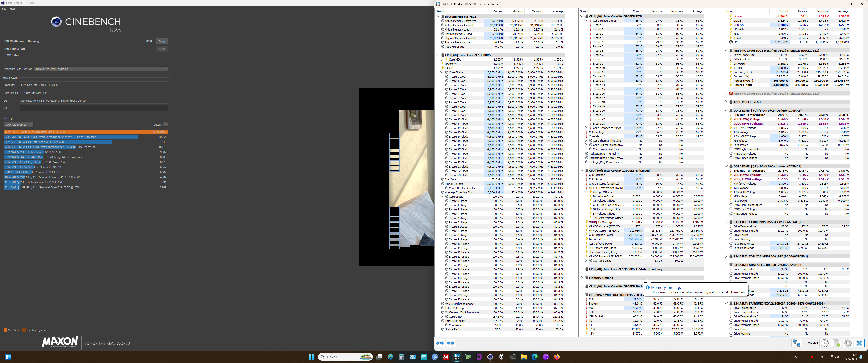Open Minimum Test Duration dropdown

click(100, 69)
